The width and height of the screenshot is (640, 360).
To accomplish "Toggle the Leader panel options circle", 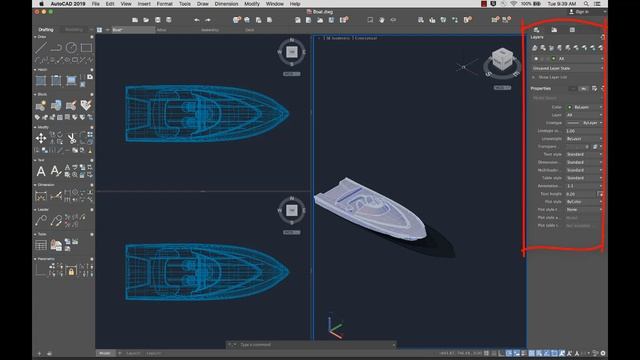I will pos(91,209).
